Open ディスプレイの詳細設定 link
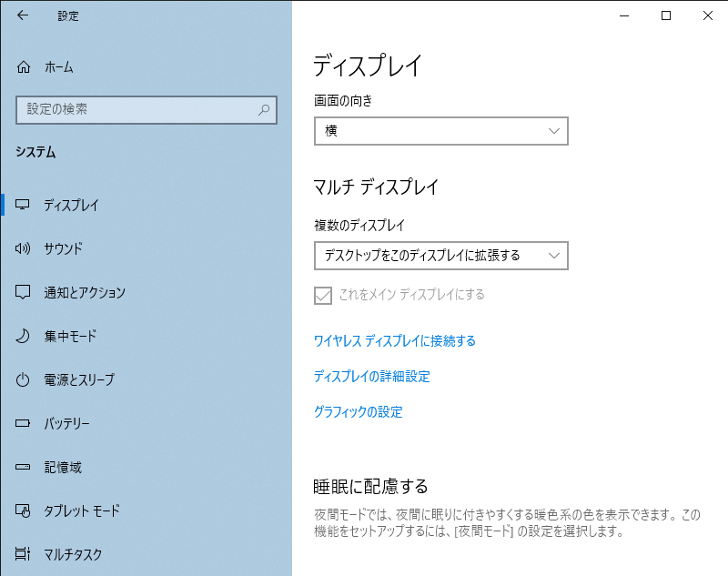Viewport: 728px width, 576px height. [372, 377]
